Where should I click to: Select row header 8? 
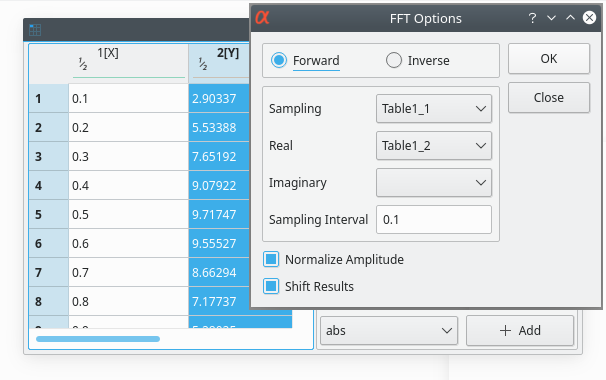tap(49, 302)
